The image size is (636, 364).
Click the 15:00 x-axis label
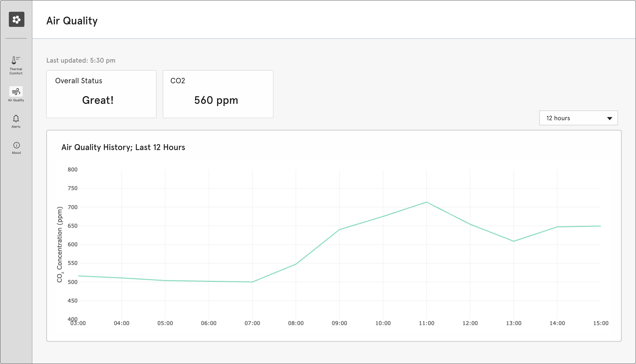tap(601, 323)
